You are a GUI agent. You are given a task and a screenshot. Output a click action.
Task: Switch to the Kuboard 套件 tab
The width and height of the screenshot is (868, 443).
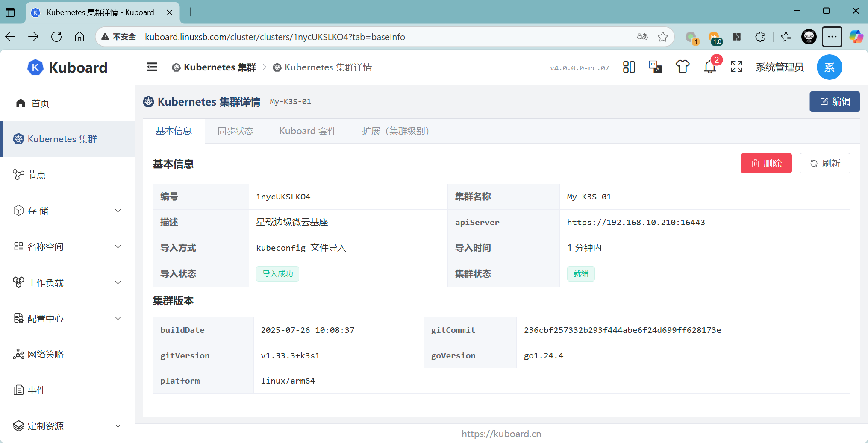click(308, 131)
